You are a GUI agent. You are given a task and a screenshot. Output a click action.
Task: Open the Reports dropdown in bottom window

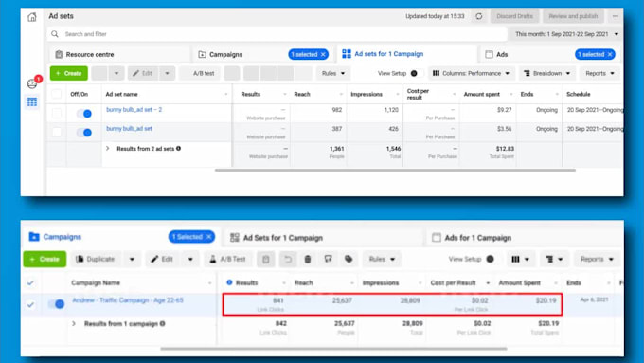point(597,259)
